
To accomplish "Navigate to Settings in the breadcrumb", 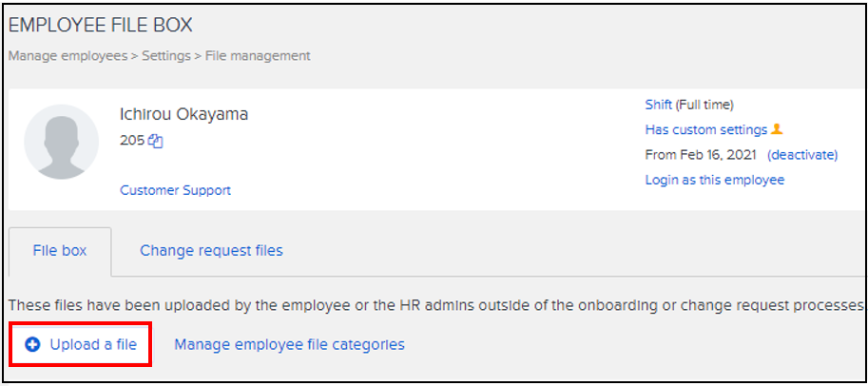I will (x=166, y=56).
